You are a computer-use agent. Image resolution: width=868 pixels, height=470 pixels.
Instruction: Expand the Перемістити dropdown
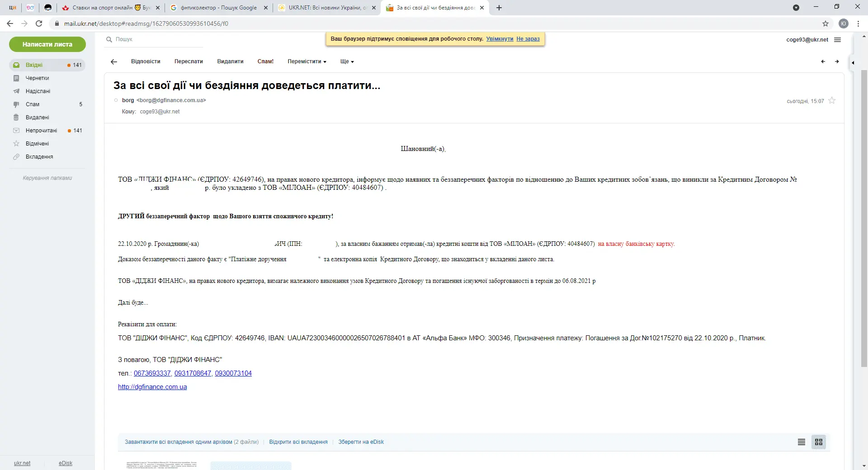(x=307, y=61)
